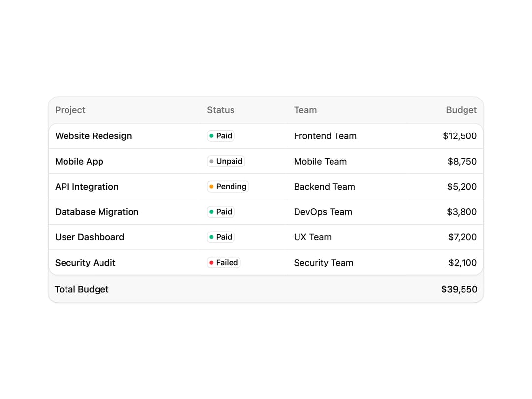Sort by the Status column header

pyautogui.click(x=221, y=110)
